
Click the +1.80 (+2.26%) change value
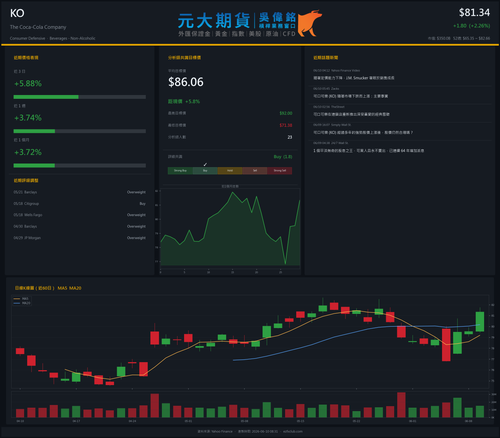pos(471,26)
